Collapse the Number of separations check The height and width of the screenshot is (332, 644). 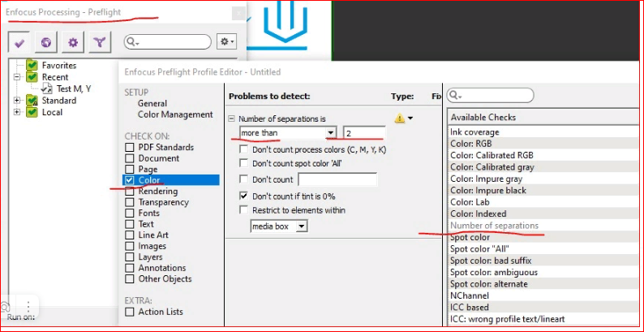(x=232, y=119)
